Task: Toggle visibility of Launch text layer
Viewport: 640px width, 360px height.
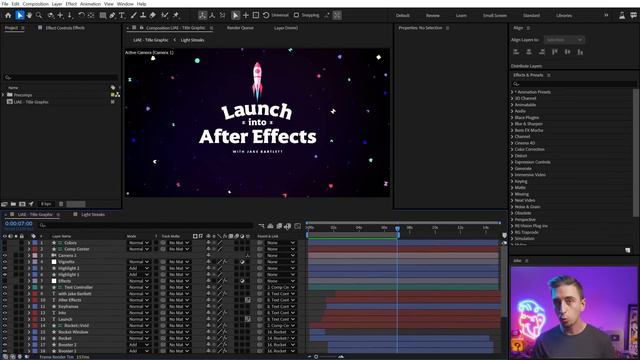Action: [x=5, y=319]
